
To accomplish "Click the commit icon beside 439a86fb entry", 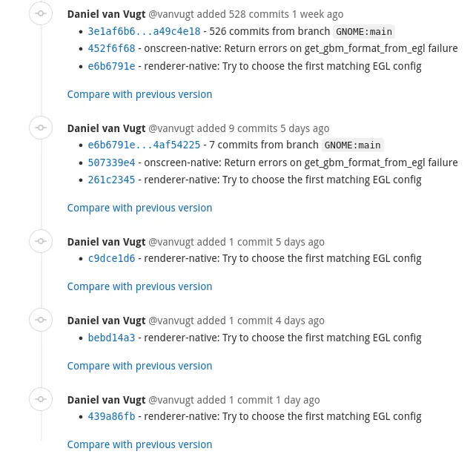I will [x=41, y=399].
